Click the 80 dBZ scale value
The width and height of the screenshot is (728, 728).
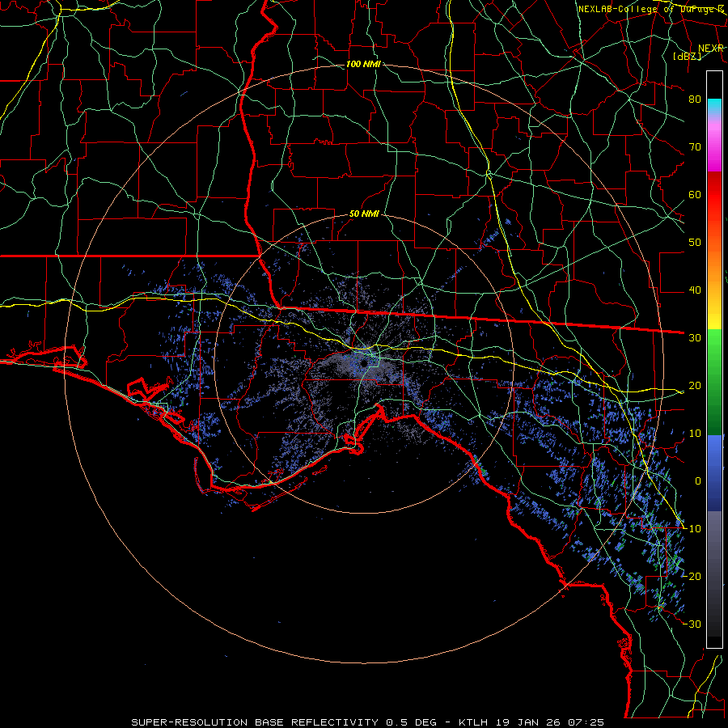point(695,99)
